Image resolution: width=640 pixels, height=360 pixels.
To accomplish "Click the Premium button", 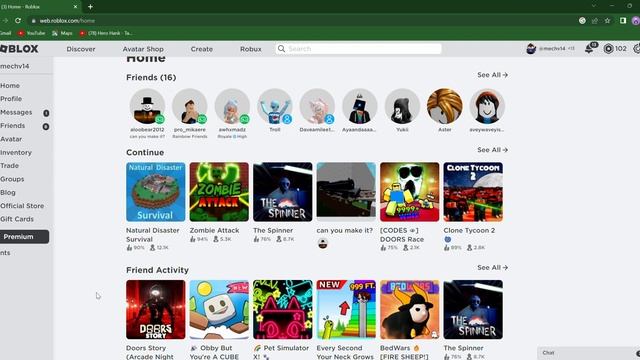I will pyautogui.click(x=24, y=237).
